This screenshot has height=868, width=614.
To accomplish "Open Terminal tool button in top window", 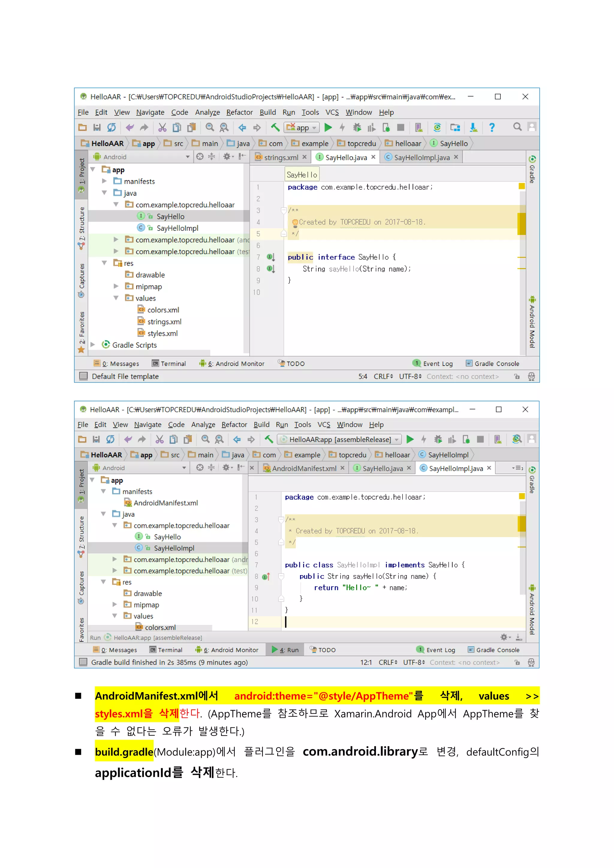I will (169, 363).
